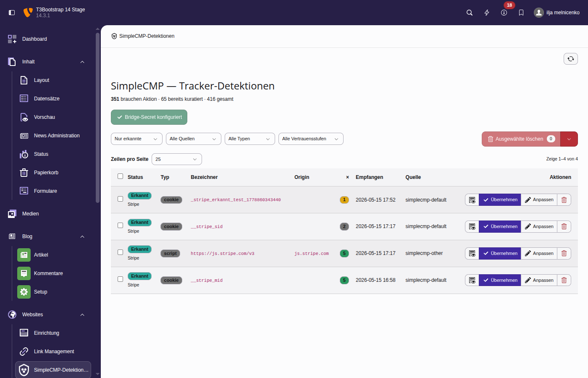
Task: Open the Formulare module
Action: [54, 191]
